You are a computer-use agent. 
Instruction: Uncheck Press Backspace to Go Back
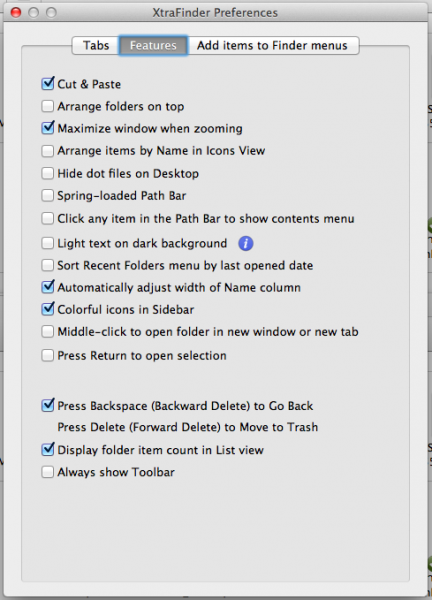(47, 406)
